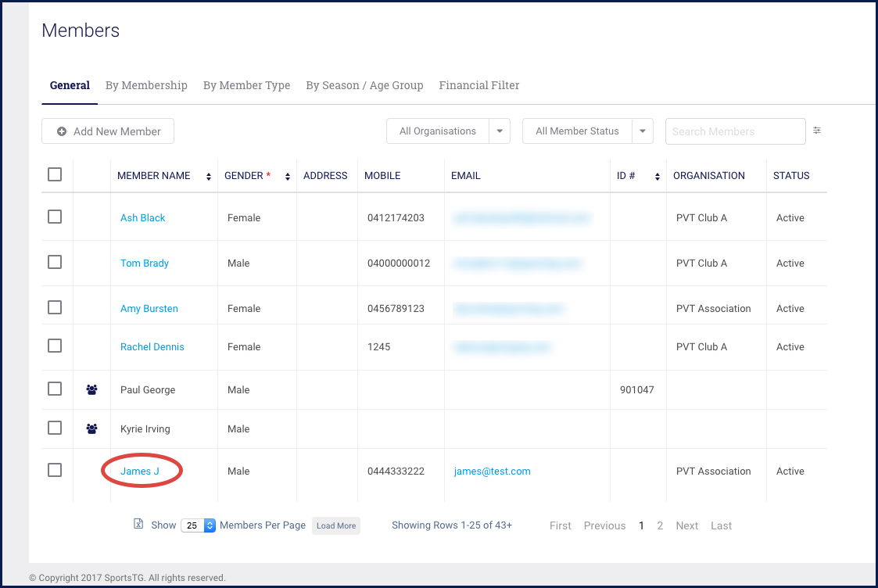
Task: Click the Paul George name cell
Action: pos(148,389)
